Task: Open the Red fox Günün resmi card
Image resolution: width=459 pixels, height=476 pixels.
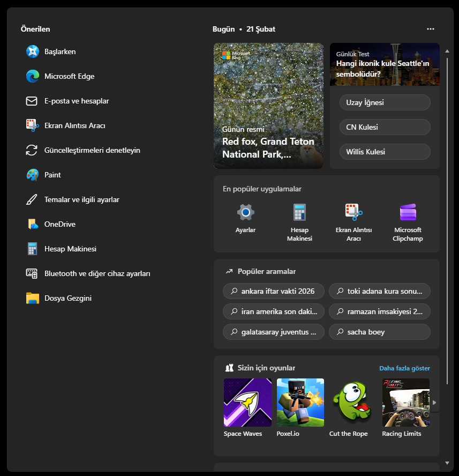Action: (268, 106)
